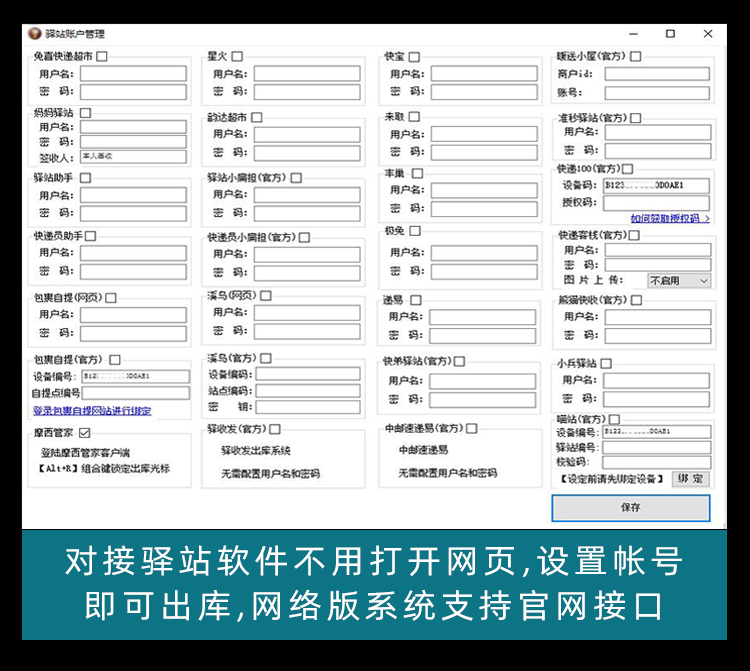This screenshot has width=750, height=671.
Task: Click the 保存 button
Action: point(630,507)
